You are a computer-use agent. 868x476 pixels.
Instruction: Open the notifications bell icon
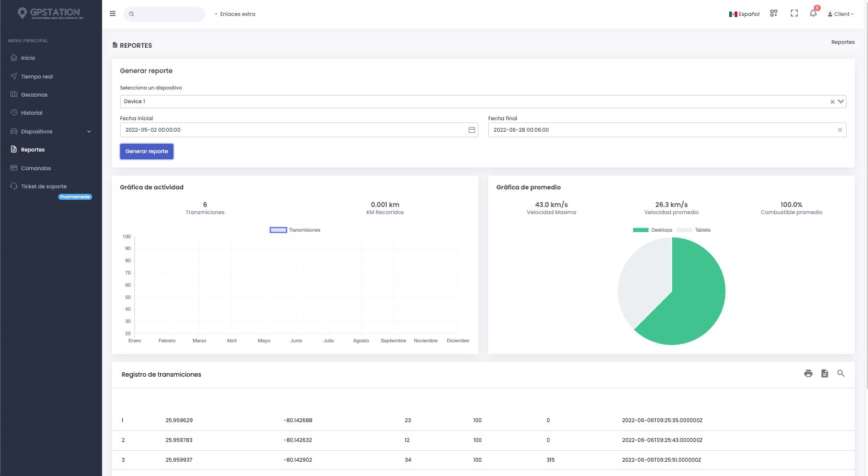pos(813,14)
